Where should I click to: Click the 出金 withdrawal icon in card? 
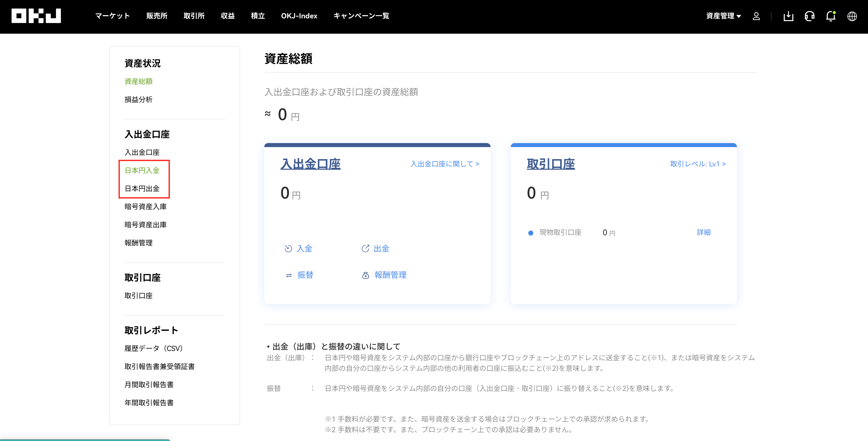pos(365,249)
